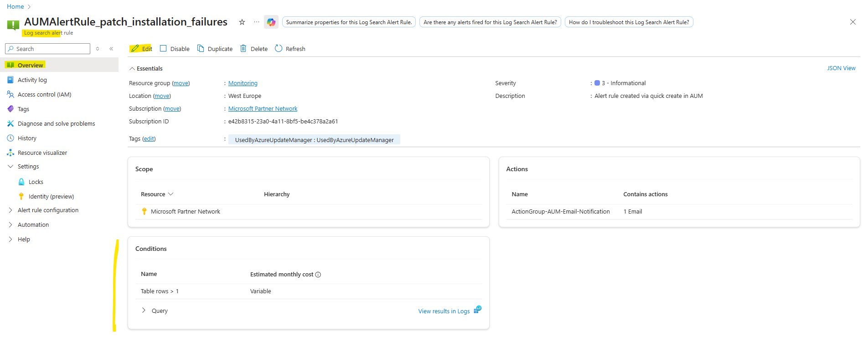The image size is (868, 357).
Task: Close the alert rule blade
Action: pyautogui.click(x=852, y=22)
